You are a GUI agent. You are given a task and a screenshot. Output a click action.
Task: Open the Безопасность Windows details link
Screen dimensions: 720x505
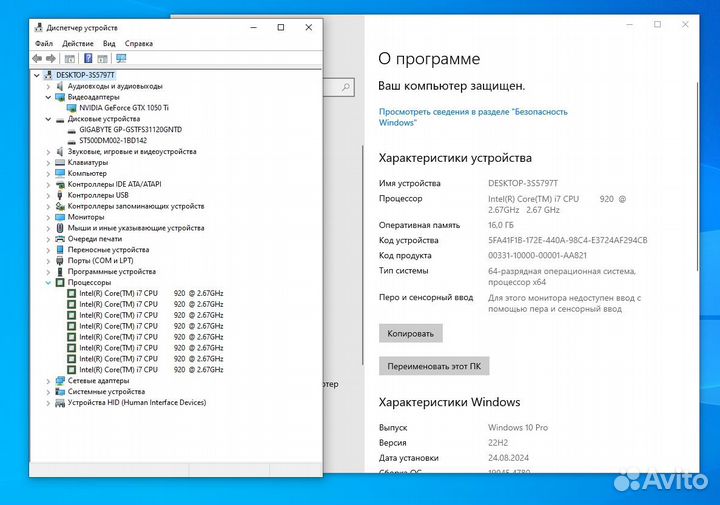point(473,117)
